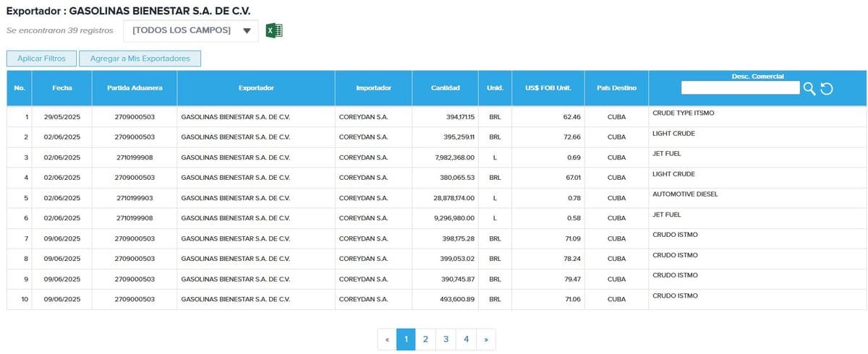
Task: Click quantity 380,065.53 cell
Action: [446, 177]
